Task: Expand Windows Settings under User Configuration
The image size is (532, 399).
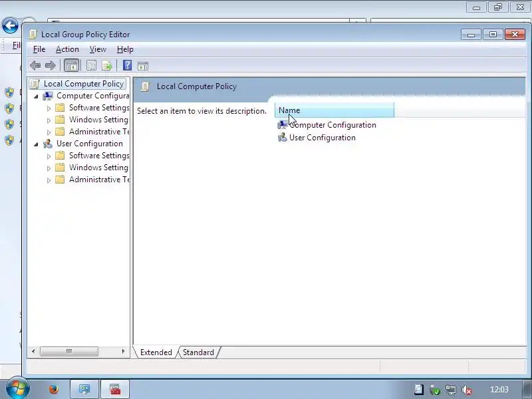Action: pyautogui.click(x=49, y=168)
